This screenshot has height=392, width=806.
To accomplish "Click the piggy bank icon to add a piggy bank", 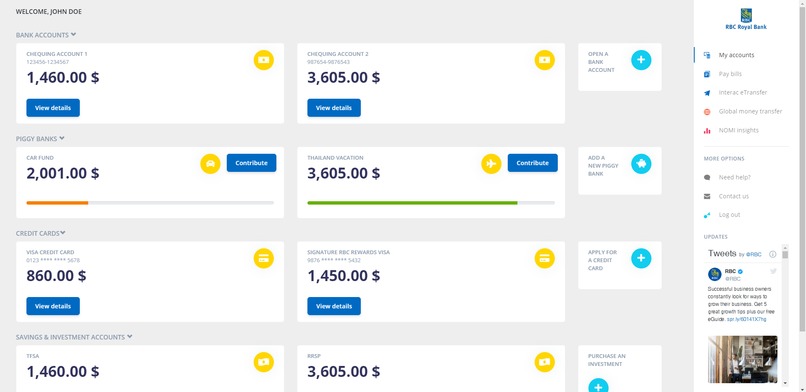I will click(x=641, y=164).
